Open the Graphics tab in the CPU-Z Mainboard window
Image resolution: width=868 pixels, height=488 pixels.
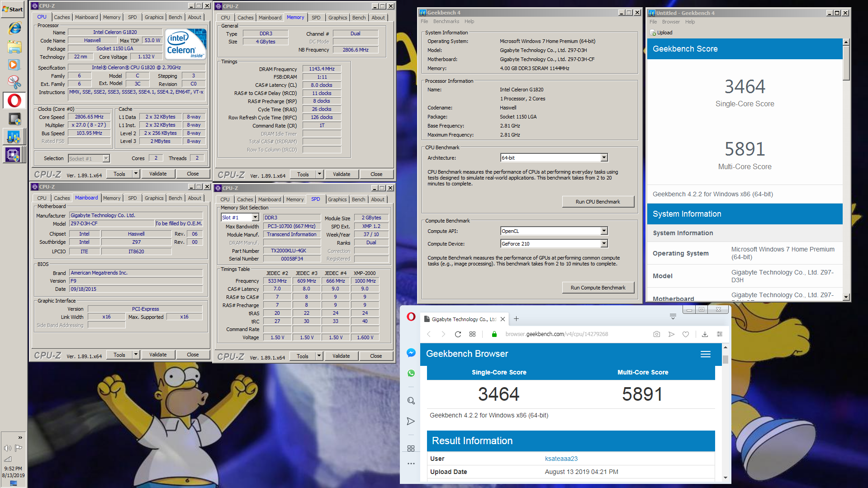[x=154, y=198]
